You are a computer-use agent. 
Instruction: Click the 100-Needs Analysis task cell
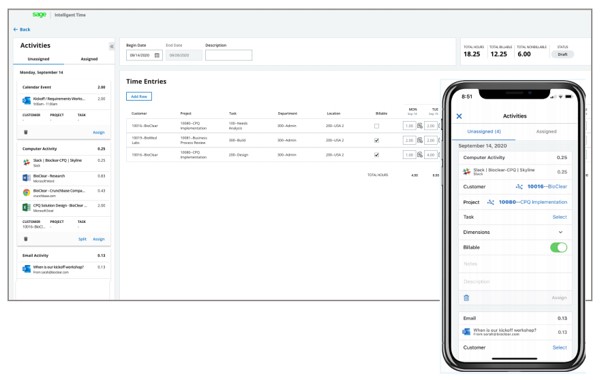pyautogui.click(x=238, y=126)
